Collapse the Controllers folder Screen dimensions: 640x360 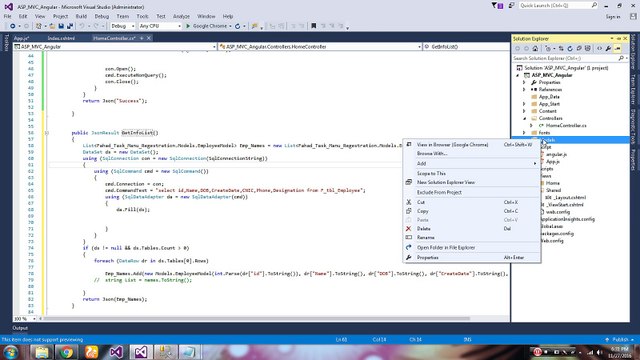click(x=524, y=118)
